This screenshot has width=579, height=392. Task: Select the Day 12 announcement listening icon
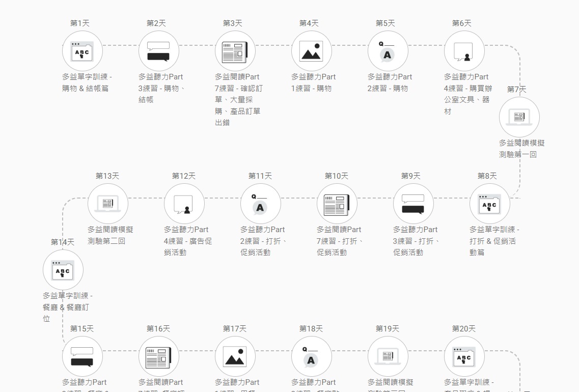pyautogui.click(x=184, y=203)
